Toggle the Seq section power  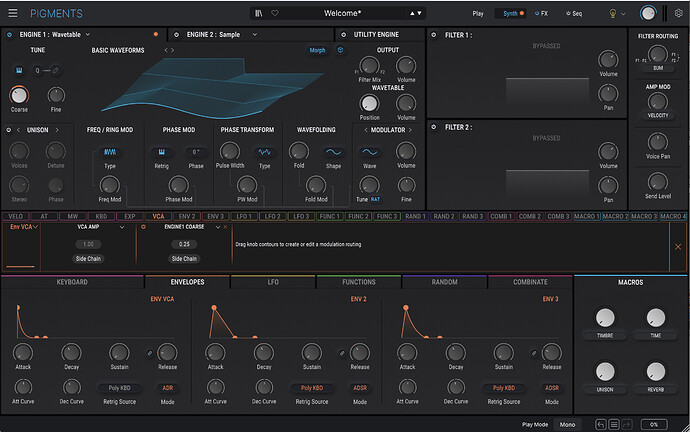tap(568, 14)
